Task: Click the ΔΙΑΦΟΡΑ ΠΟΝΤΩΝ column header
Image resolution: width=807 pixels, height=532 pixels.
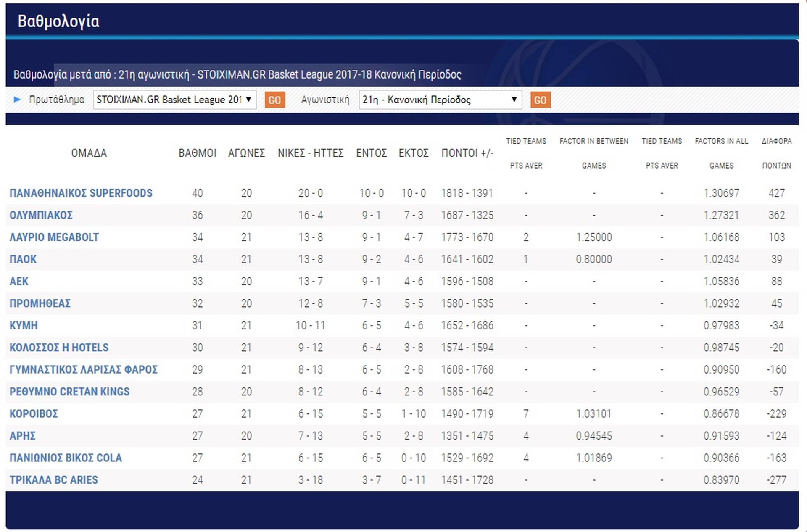Action: (x=777, y=153)
